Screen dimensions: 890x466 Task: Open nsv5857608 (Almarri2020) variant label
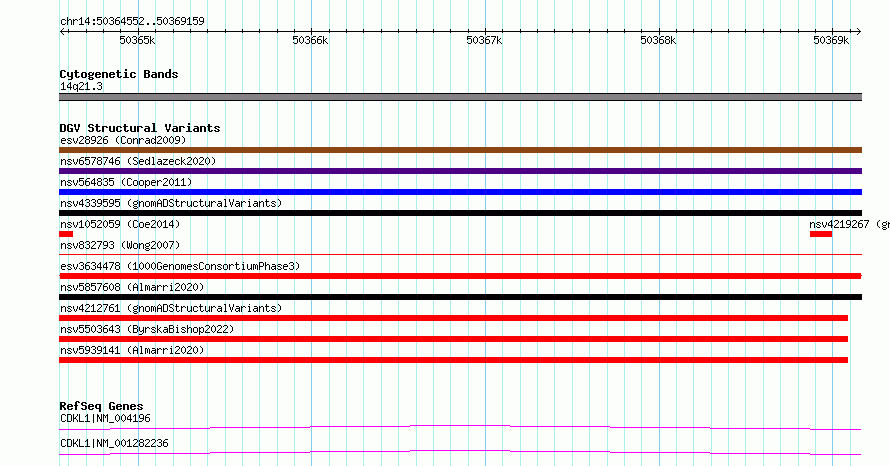132,287
